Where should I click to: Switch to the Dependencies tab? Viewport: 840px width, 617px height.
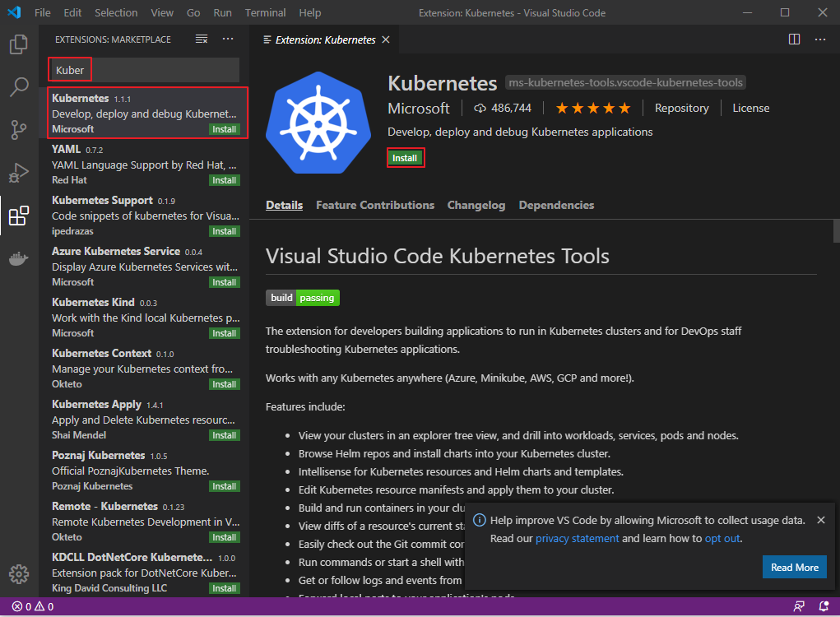pyautogui.click(x=556, y=205)
